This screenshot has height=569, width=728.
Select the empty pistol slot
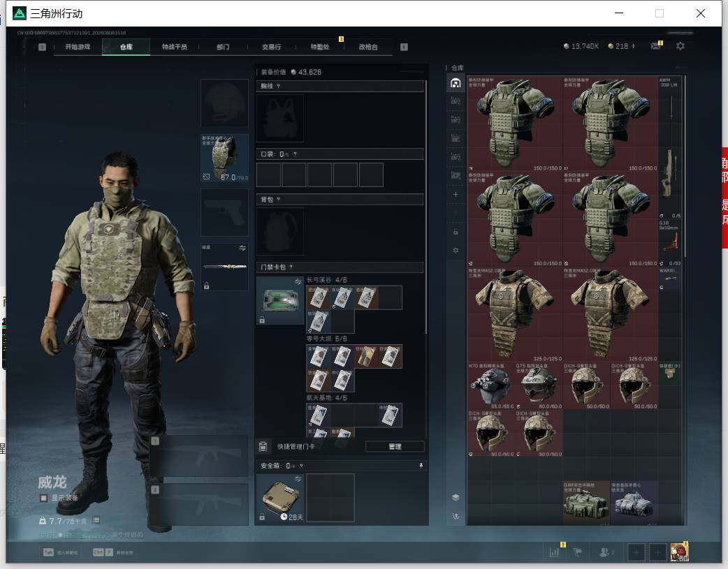pos(224,212)
